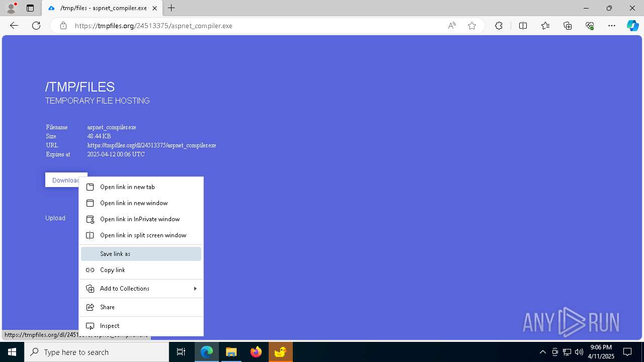
Task: Open Task View on the taskbar
Action: pos(181,352)
